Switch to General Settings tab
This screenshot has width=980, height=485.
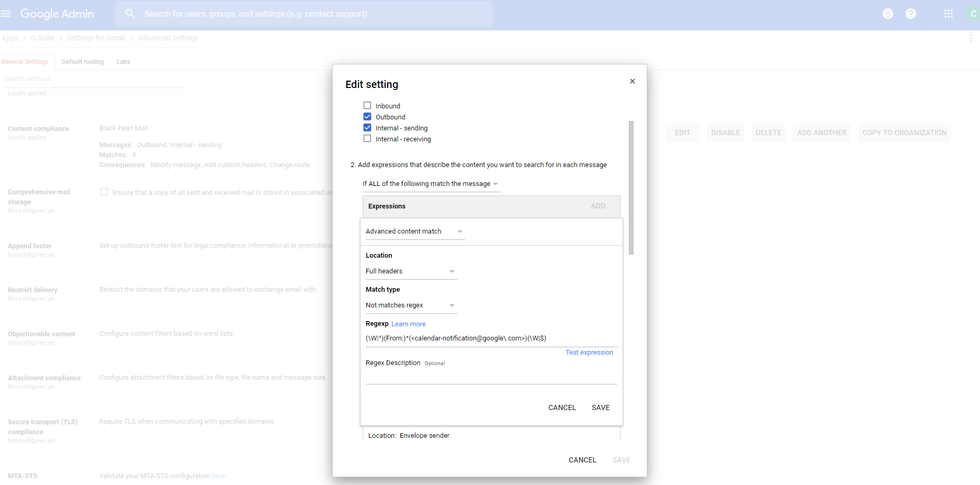click(x=25, y=62)
